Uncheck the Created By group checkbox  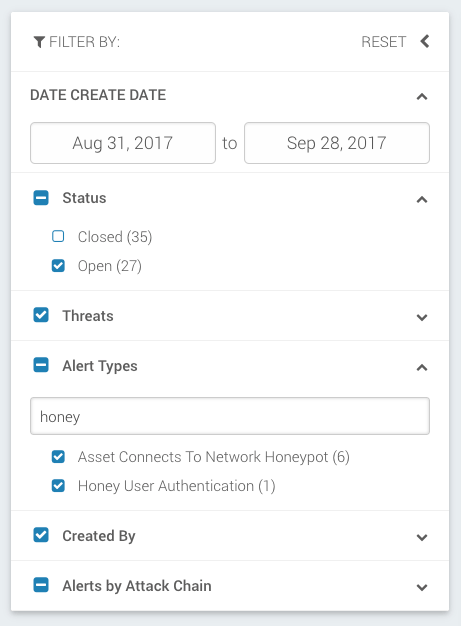coord(41,535)
